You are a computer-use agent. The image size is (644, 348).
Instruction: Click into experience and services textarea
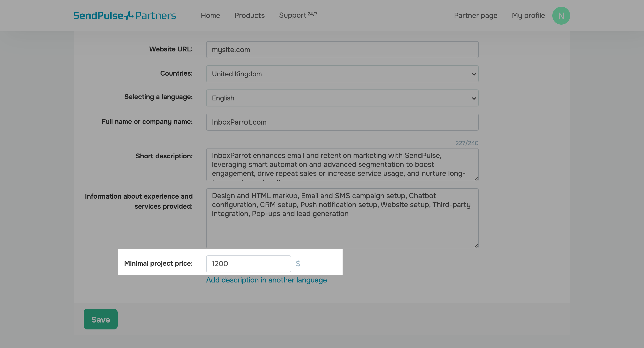[x=342, y=227]
